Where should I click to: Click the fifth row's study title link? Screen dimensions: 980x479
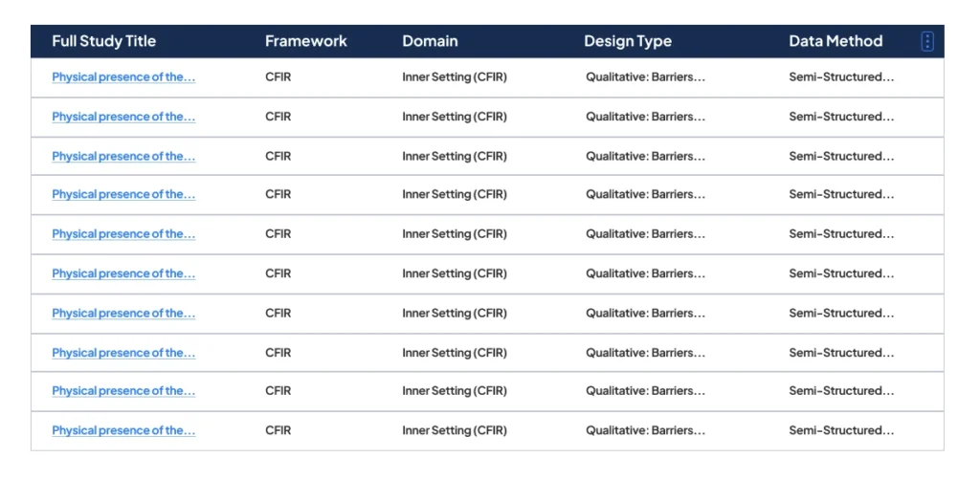[123, 234]
